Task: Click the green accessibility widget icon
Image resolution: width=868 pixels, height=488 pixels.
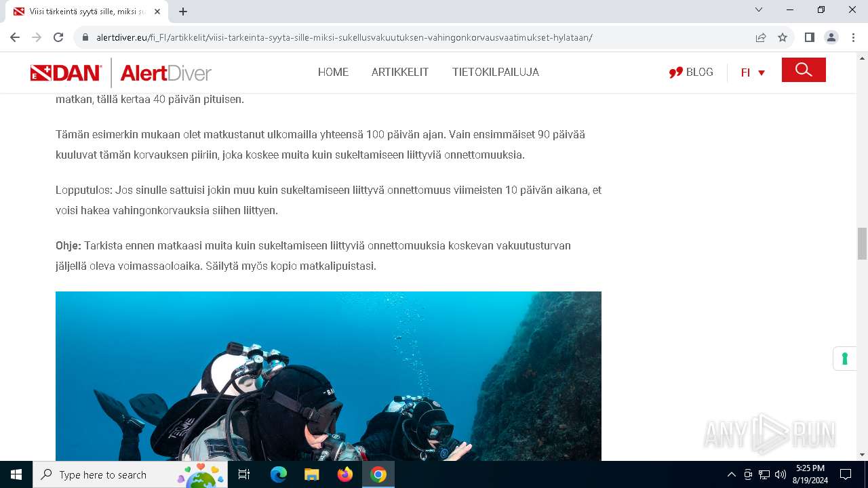Action: (845, 359)
